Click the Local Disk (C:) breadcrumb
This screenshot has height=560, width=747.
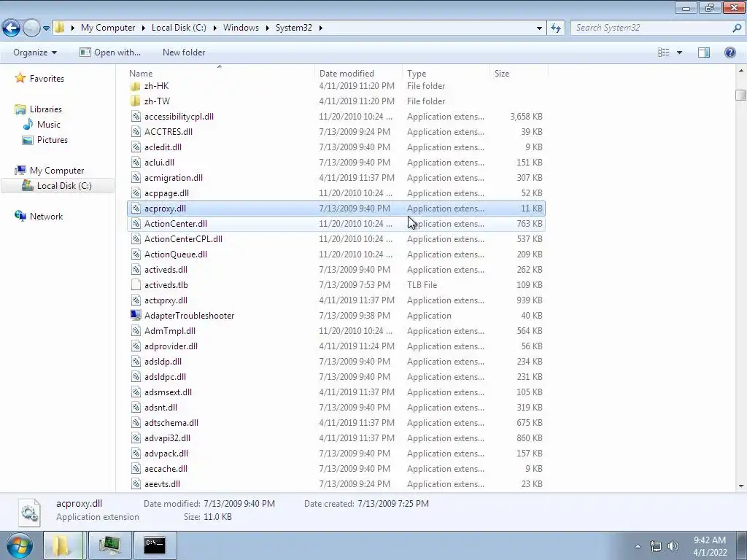179,28
